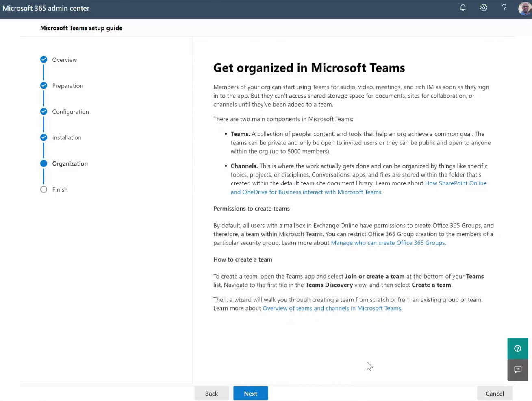532x401 pixels.
Task: Jump to the Finish step
Action: point(60,190)
